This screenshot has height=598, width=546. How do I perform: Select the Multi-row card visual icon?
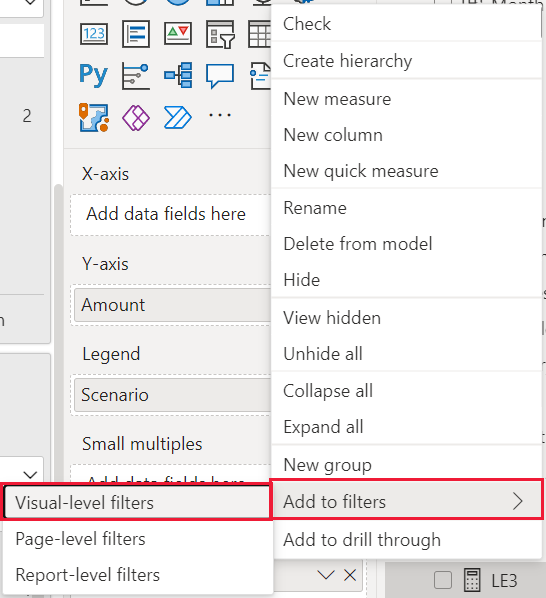[136, 34]
